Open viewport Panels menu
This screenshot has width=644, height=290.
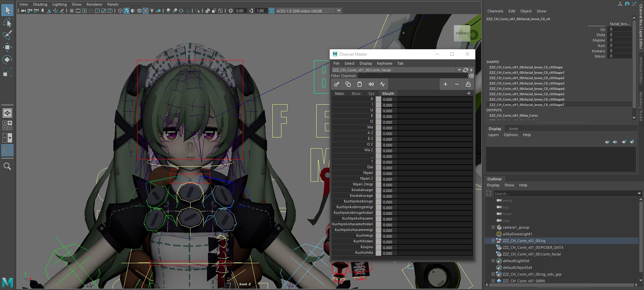113,4
